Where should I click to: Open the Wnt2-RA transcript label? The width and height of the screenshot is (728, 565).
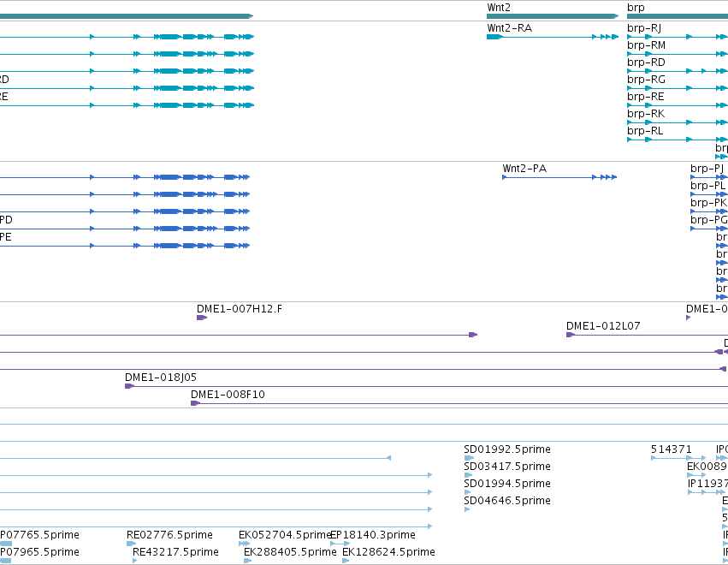(x=509, y=28)
